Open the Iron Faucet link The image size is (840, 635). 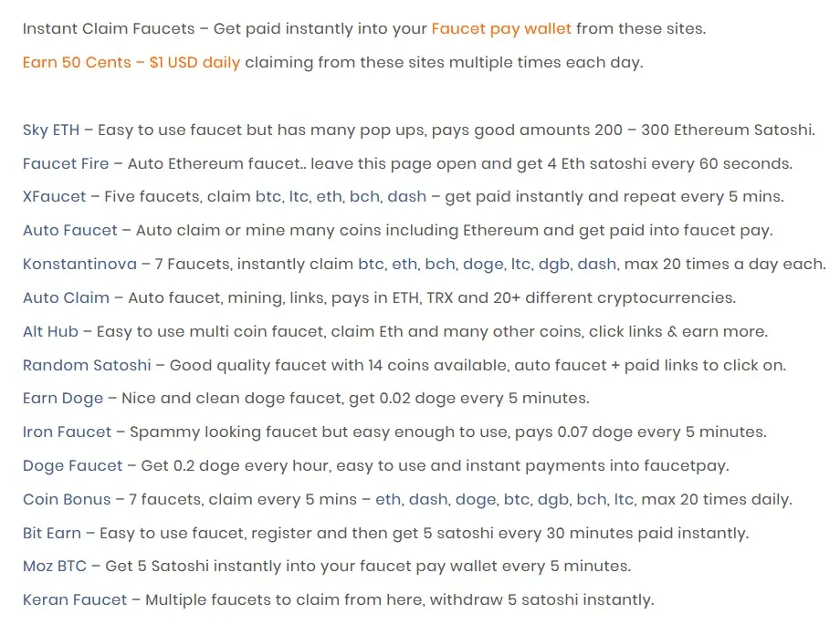coord(67,432)
